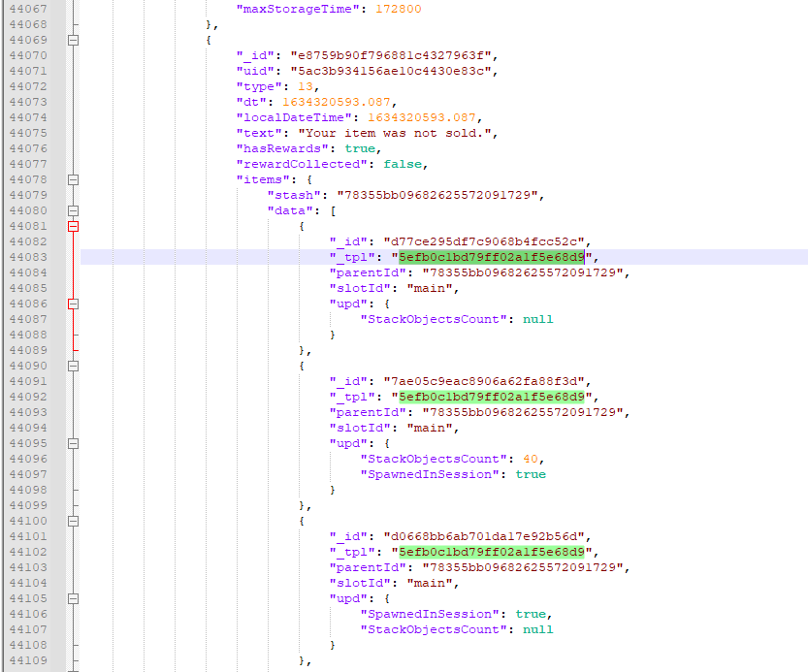Collapse the "upd" fold on line 44095
Image resolution: width=808 pixels, height=672 pixels.
coord(76,443)
